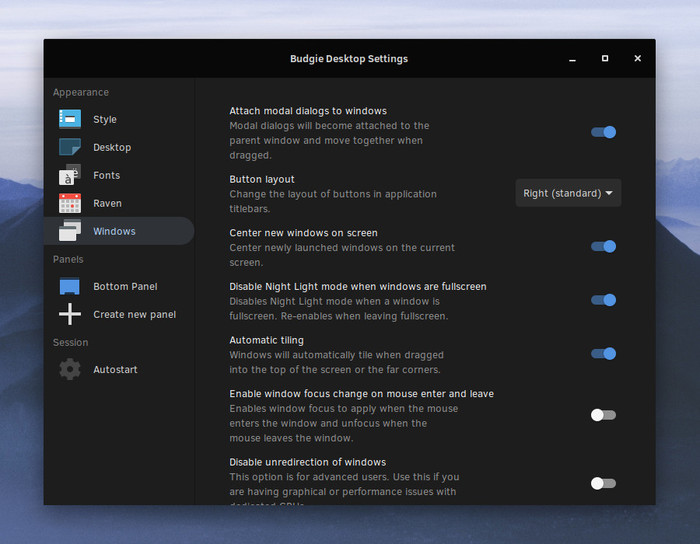Select the Windows stacked-windows icon
Screen dimensions: 700x544
(70, 231)
